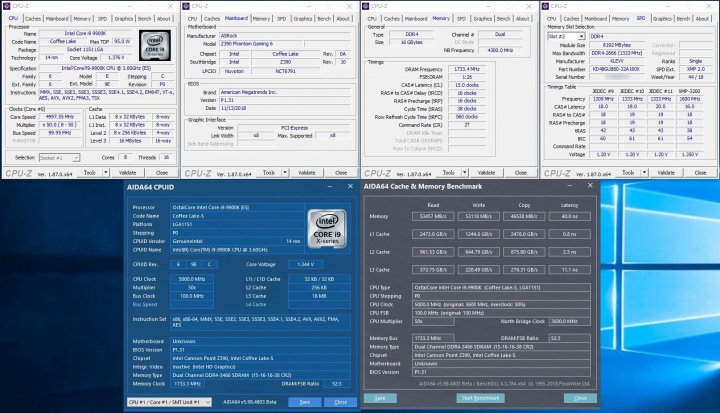
Task: Click the CPU Clock value 5000.0 MHz in AIDA64 CPUID
Action: (x=191, y=279)
